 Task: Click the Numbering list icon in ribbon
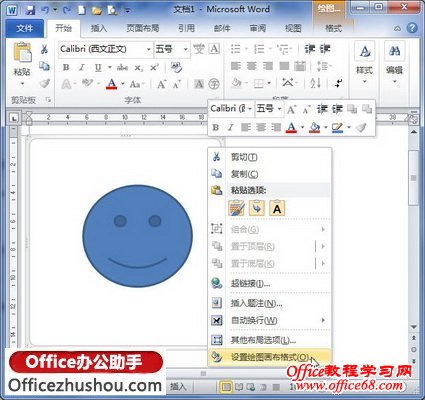259,49
